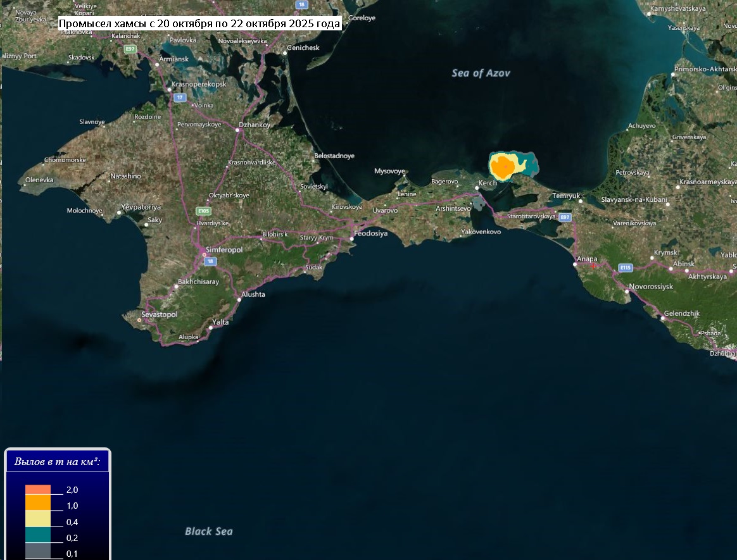Select the salmon 2,0 legend swatch

click(x=37, y=489)
